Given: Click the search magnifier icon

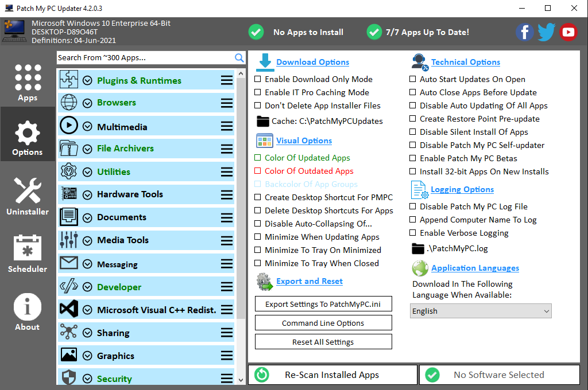Looking at the screenshot, I should [239, 57].
